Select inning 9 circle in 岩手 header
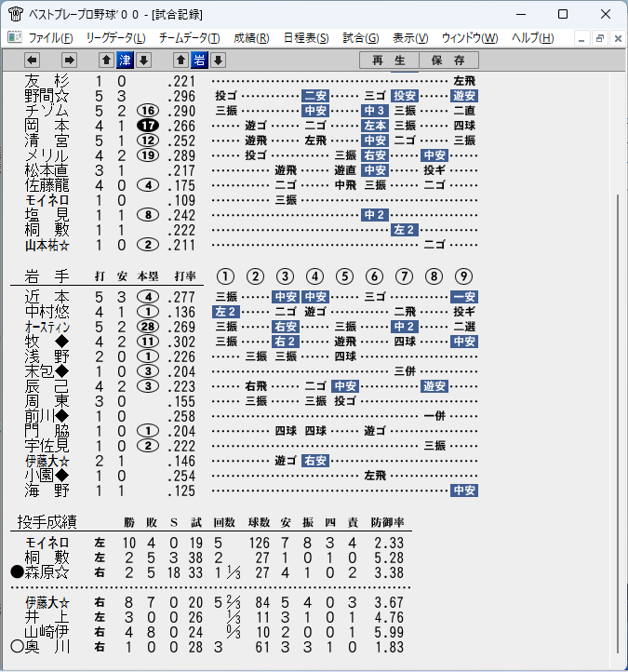The image size is (628, 672). click(463, 276)
